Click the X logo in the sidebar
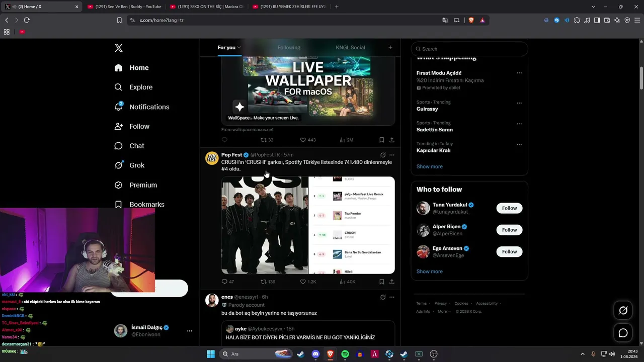 (118, 48)
